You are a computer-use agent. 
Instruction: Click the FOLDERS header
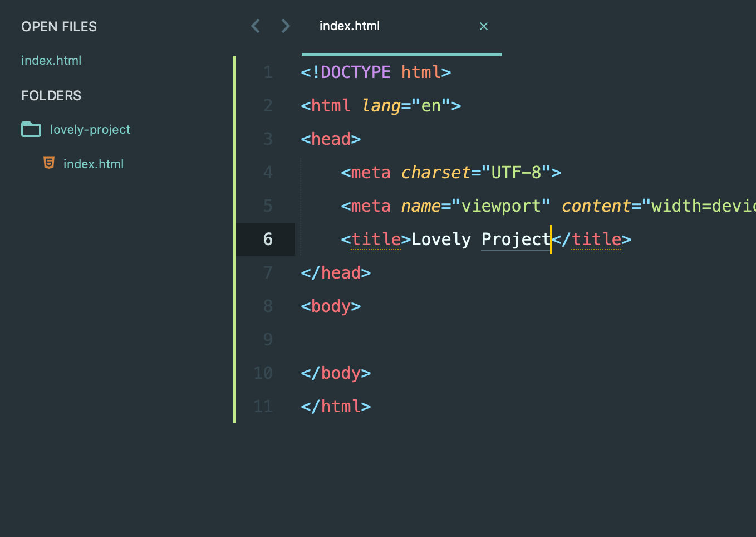click(51, 96)
